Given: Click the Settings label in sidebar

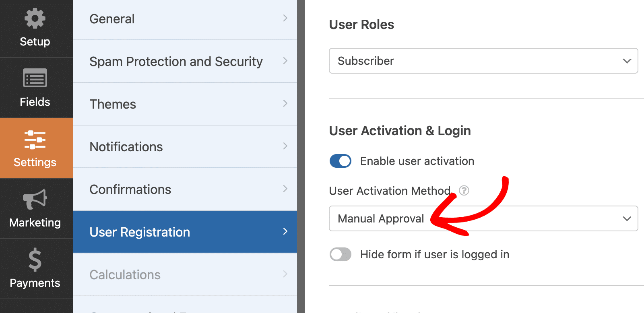Looking at the screenshot, I should pyautogui.click(x=35, y=163).
